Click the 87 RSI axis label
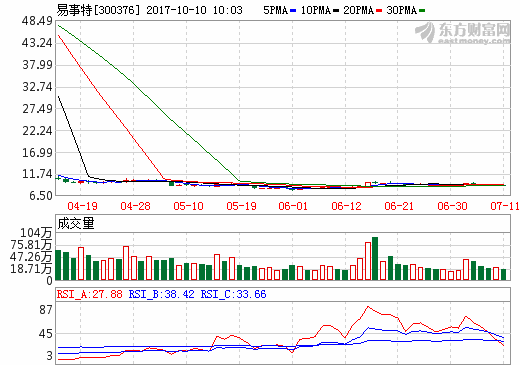This screenshot has height=365, width=520. tap(46, 310)
